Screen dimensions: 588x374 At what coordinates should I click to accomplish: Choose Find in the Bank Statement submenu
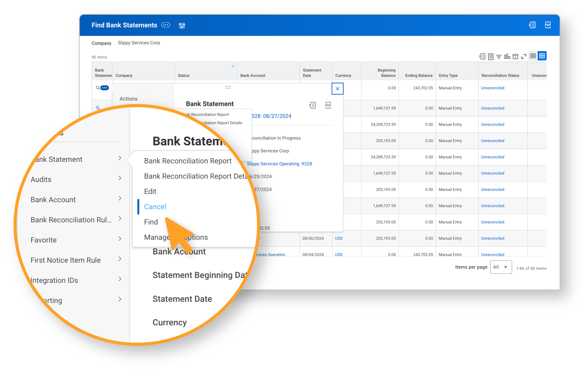point(151,222)
